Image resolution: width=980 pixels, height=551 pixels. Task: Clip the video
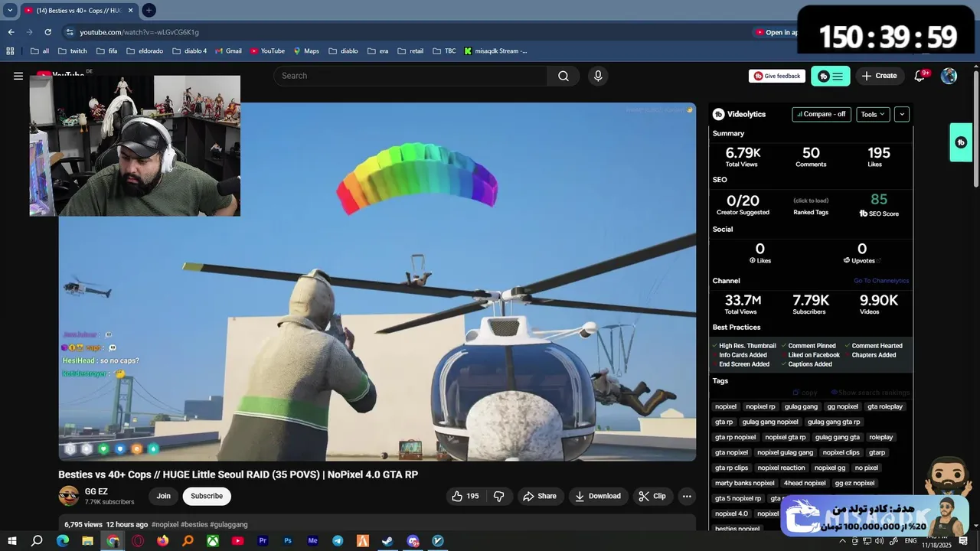click(x=652, y=496)
